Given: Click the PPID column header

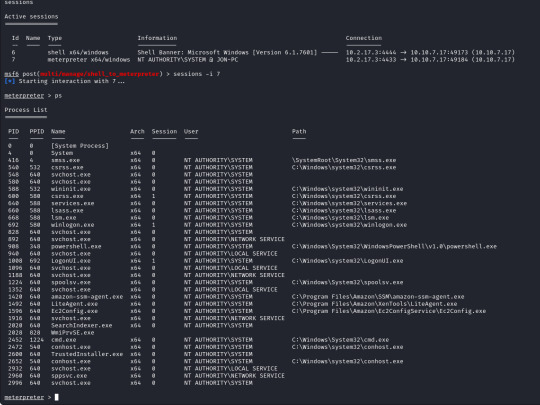Looking at the screenshot, I should coord(37,131).
